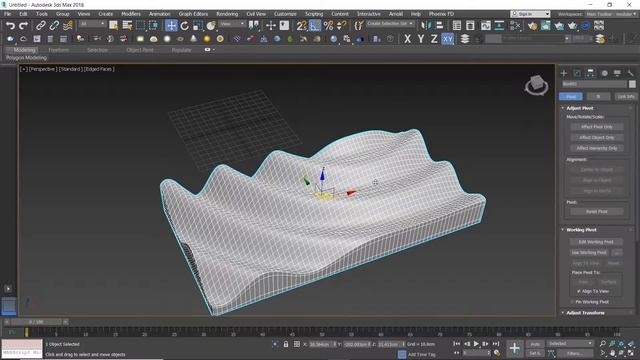Restrict transform to the Y axis
The width and height of the screenshot is (640, 360).
point(421,39)
